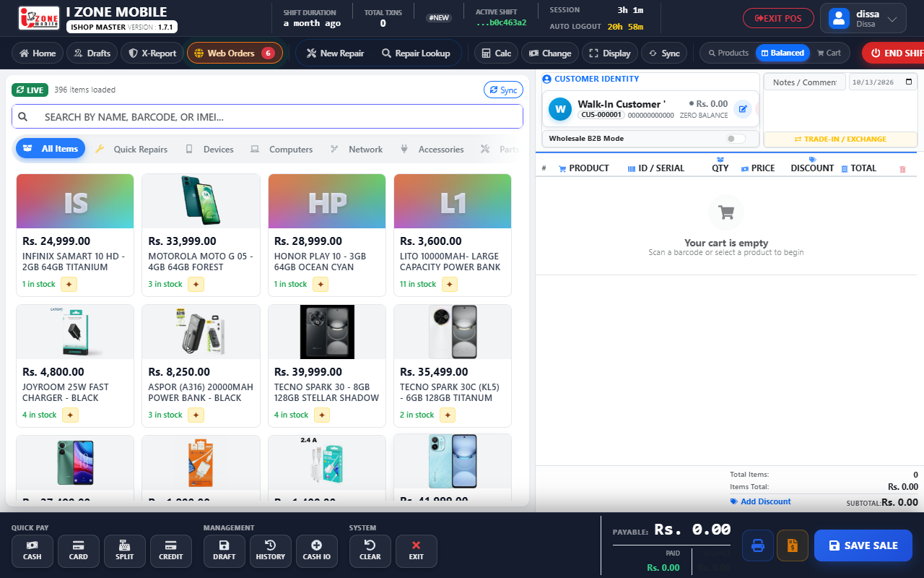Screen dimensions: 924x578
Task: Click the star badge on Infinix Smart 10 HD
Action: (69, 284)
